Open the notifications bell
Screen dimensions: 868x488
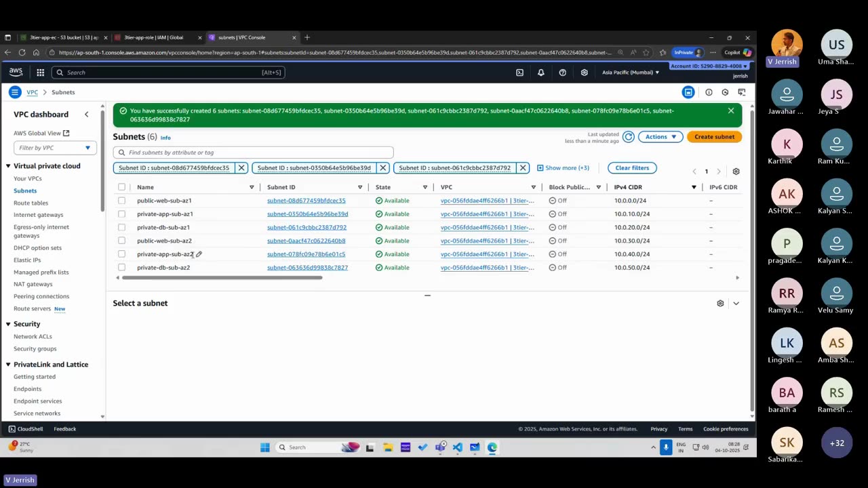[540, 73]
